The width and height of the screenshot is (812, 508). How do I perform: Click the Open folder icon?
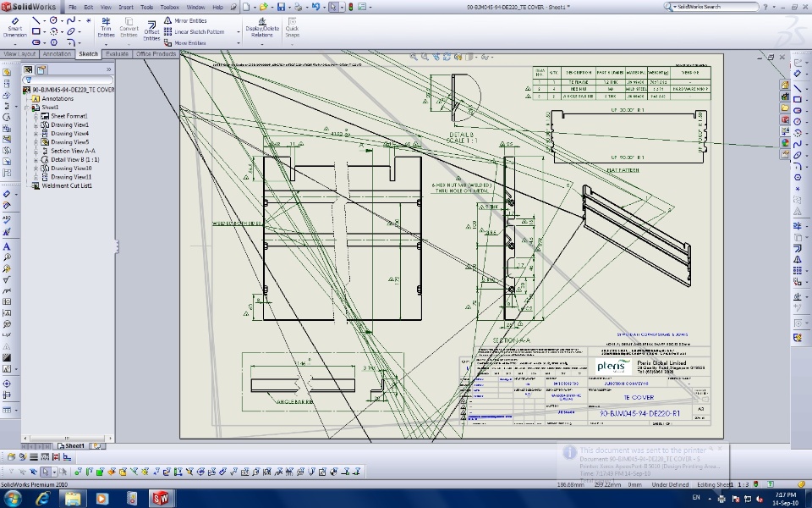click(x=264, y=7)
